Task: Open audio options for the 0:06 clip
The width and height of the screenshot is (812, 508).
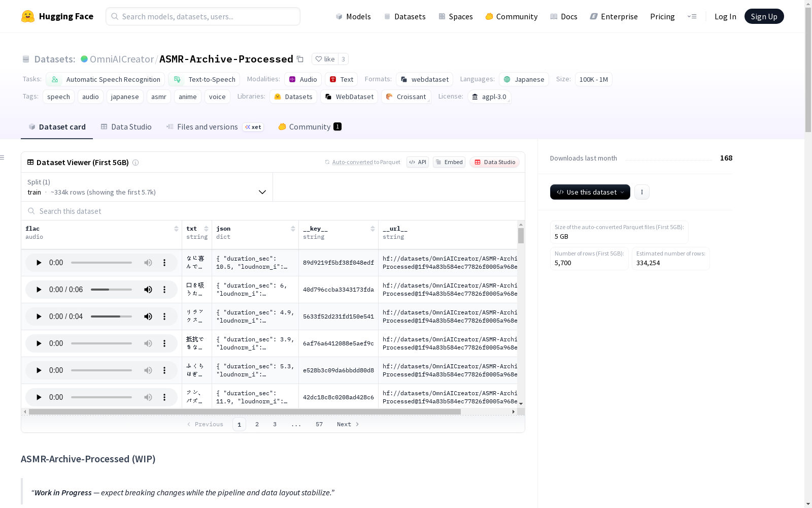Action: pyautogui.click(x=164, y=290)
